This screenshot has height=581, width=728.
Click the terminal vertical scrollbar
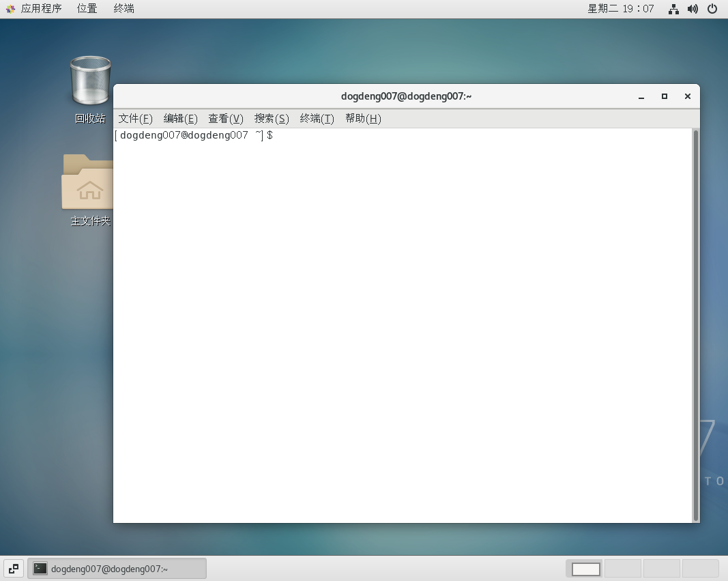695,325
